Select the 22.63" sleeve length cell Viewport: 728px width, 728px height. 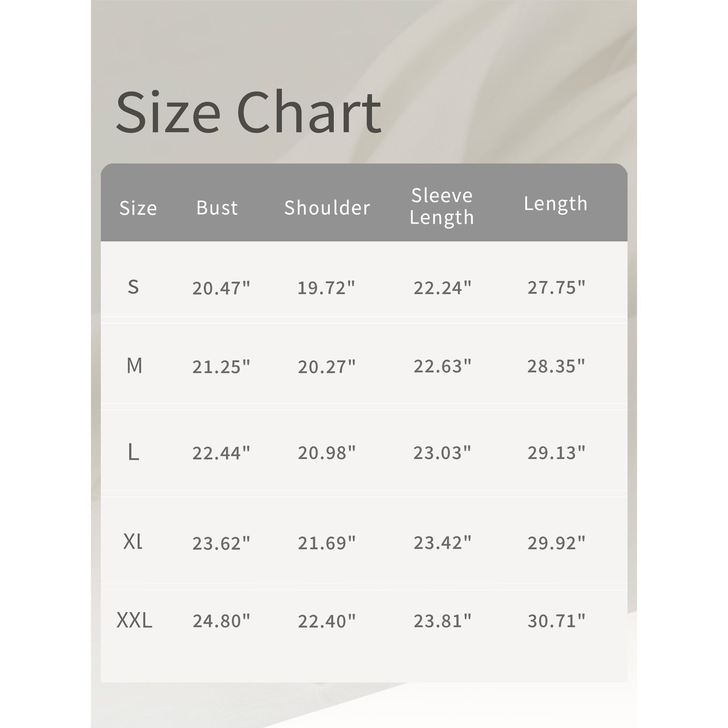click(443, 366)
